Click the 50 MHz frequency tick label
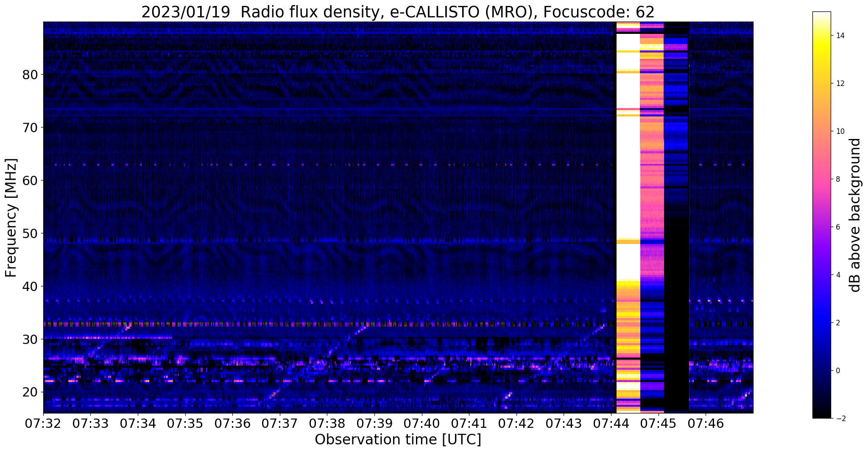The width and height of the screenshot is (868, 452). click(29, 233)
